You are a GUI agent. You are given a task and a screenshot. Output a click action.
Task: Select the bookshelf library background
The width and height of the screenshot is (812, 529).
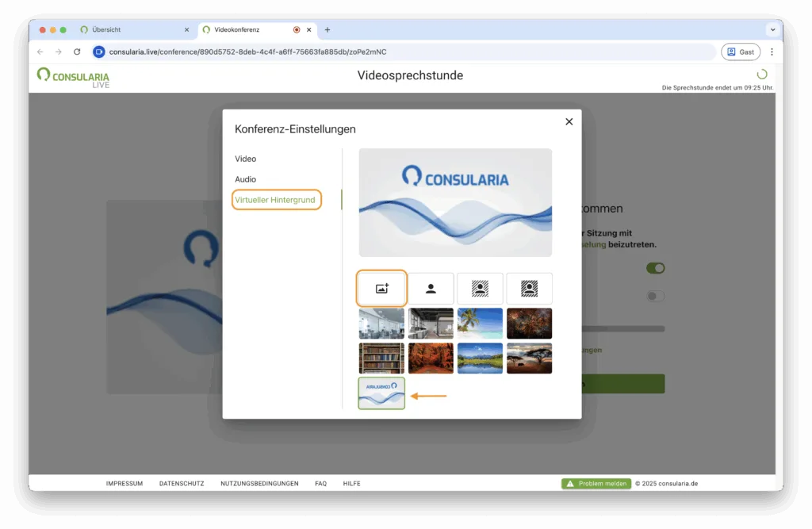(x=381, y=358)
